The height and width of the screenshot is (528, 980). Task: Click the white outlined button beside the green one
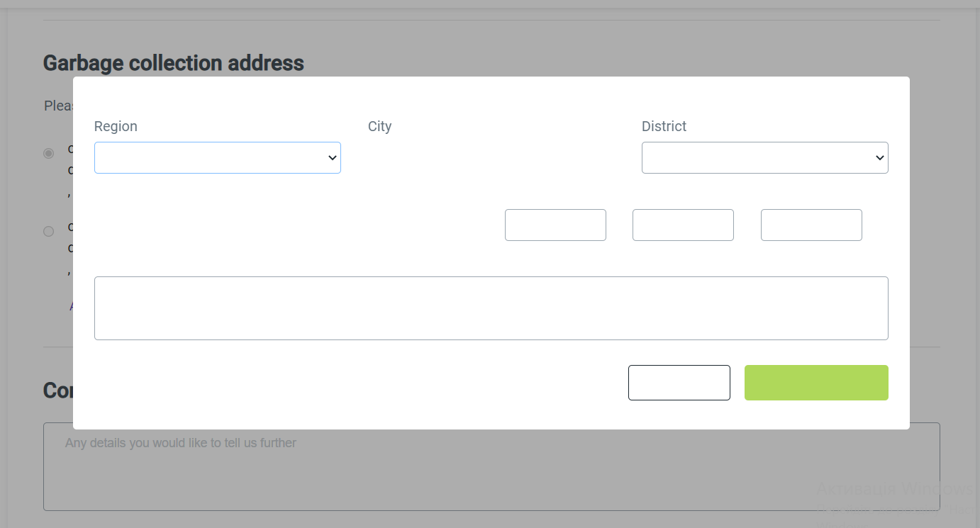[x=679, y=382]
